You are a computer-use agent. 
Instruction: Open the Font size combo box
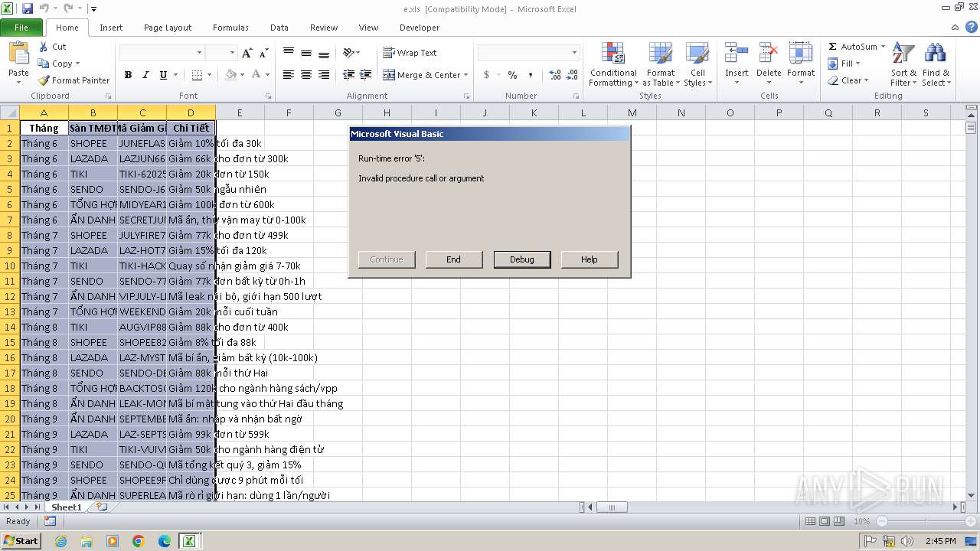point(220,53)
